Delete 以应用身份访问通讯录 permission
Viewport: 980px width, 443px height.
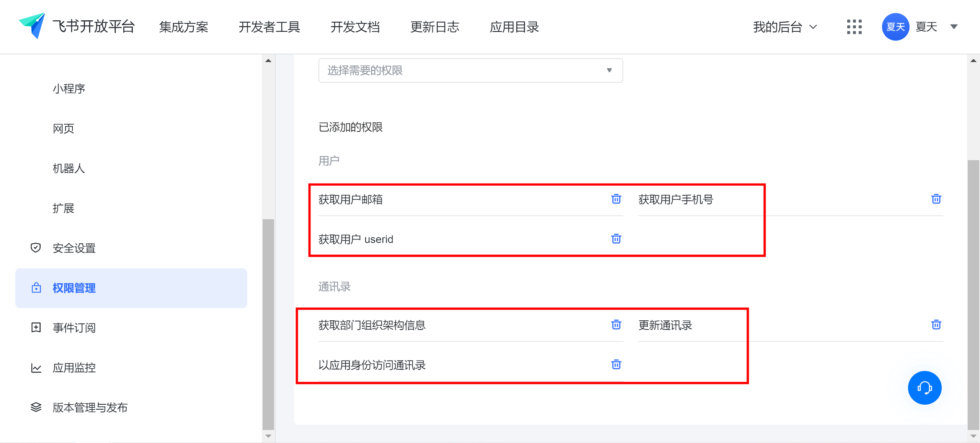click(x=616, y=364)
